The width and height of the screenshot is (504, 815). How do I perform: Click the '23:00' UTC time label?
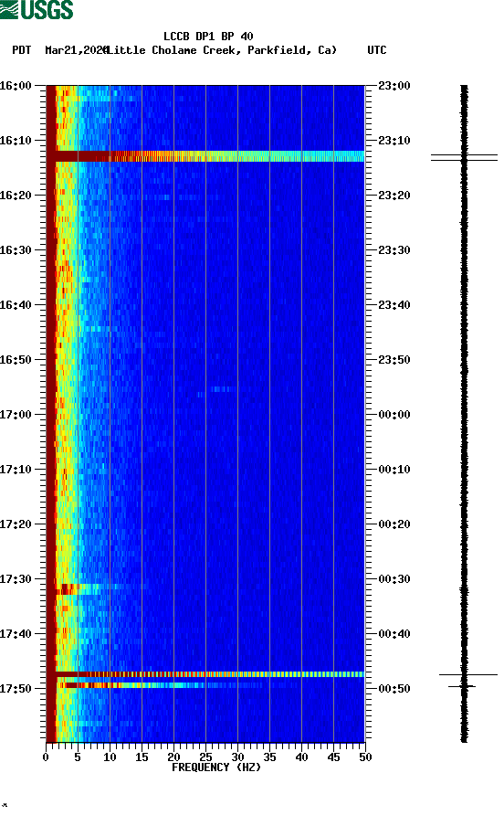(394, 86)
